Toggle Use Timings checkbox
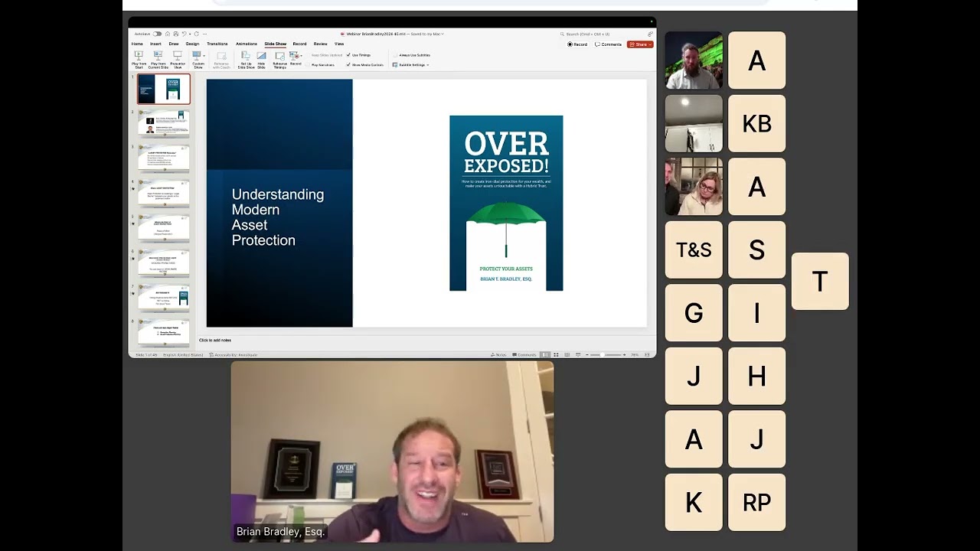980x551 pixels. pos(348,55)
